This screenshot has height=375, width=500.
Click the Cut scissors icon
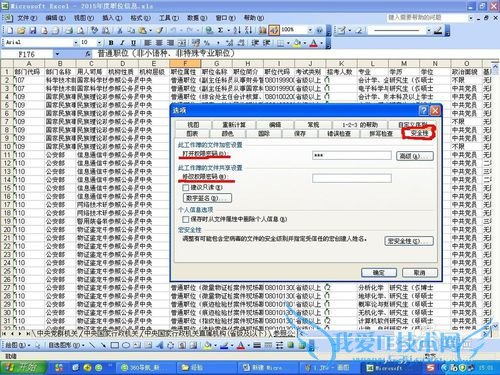click(x=120, y=31)
